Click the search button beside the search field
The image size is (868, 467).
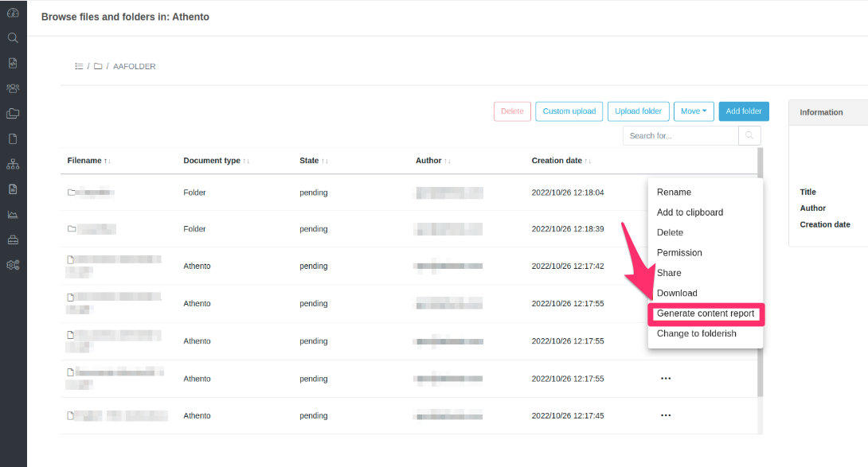(x=749, y=136)
